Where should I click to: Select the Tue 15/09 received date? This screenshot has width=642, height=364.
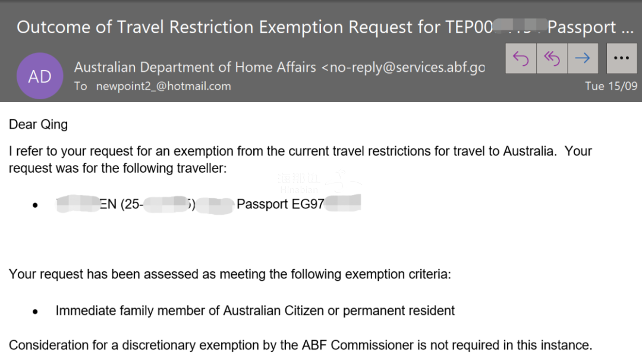pyautogui.click(x=611, y=86)
